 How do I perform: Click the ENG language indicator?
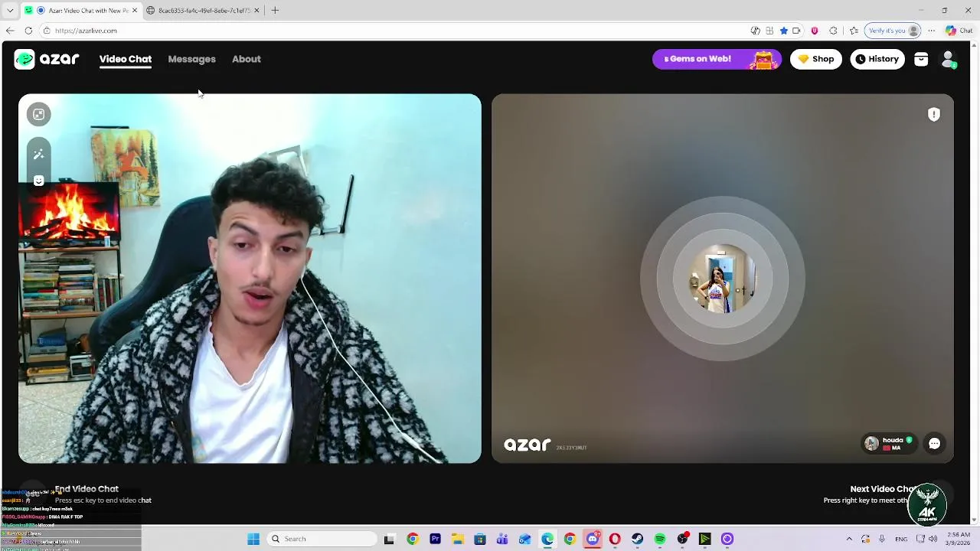pyautogui.click(x=901, y=539)
